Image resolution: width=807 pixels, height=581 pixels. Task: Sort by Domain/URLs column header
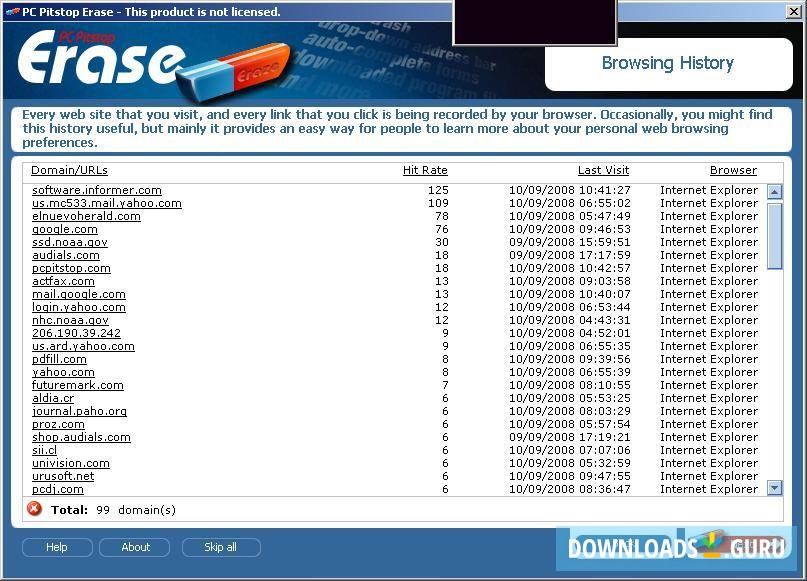[69, 170]
